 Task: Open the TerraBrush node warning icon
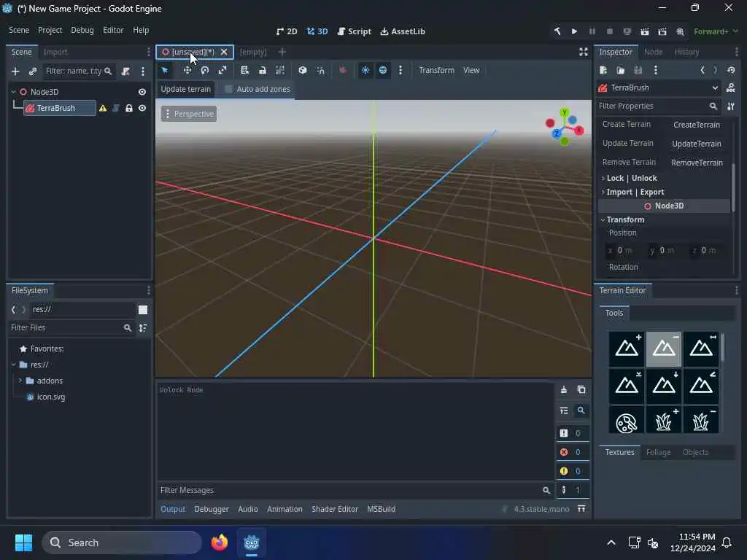[x=103, y=108]
